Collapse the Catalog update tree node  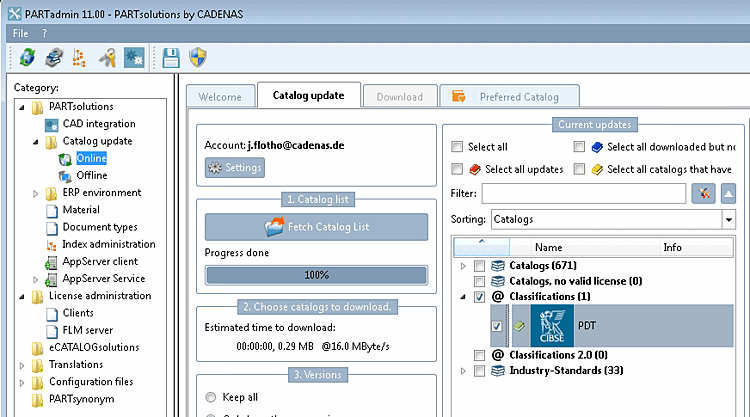coord(35,142)
